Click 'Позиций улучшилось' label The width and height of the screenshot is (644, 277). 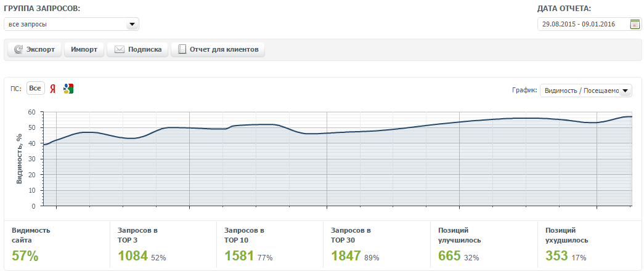click(x=460, y=235)
